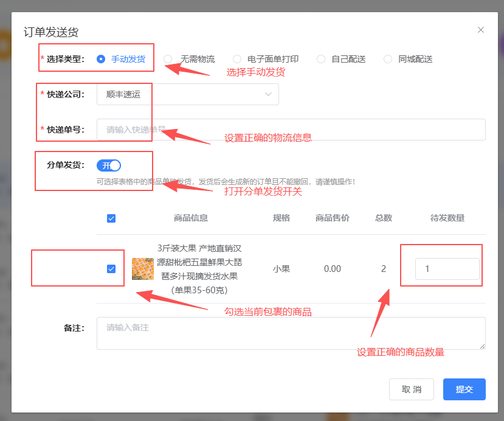This screenshot has height=421, width=504.
Task: Choose the 无需物流 delivery type
Action: click(168, 59)
